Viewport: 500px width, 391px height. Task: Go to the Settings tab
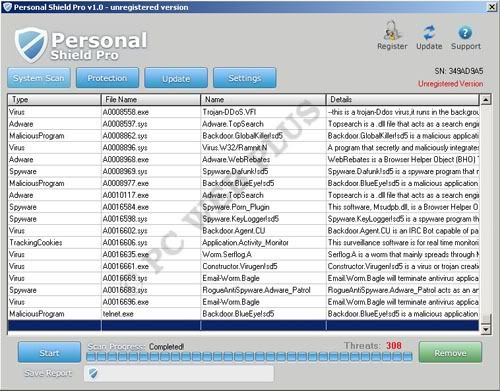click(245, 78)
